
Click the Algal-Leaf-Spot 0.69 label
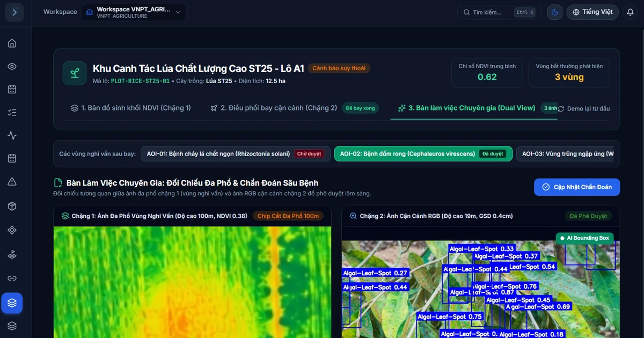point(538,307)
